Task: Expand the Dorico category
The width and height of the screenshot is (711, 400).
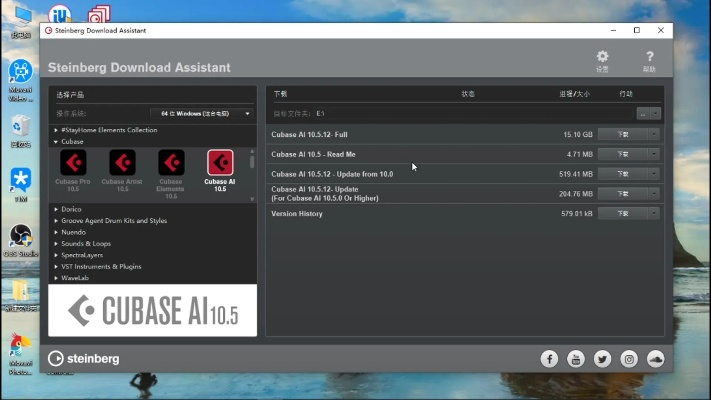Action: [56, 209]
